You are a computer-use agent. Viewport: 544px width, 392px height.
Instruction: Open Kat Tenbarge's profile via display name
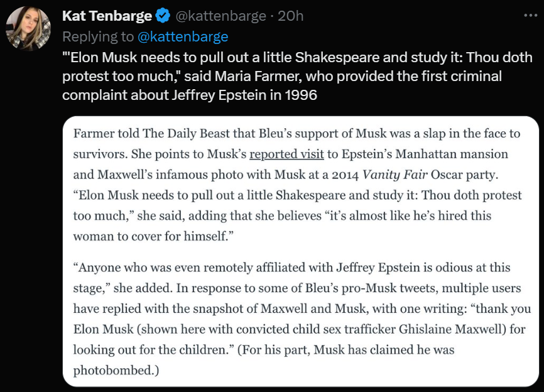click(107, 16)
